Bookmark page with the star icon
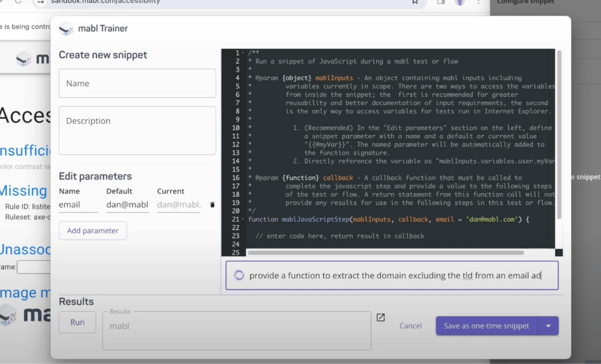 [415, 2]
